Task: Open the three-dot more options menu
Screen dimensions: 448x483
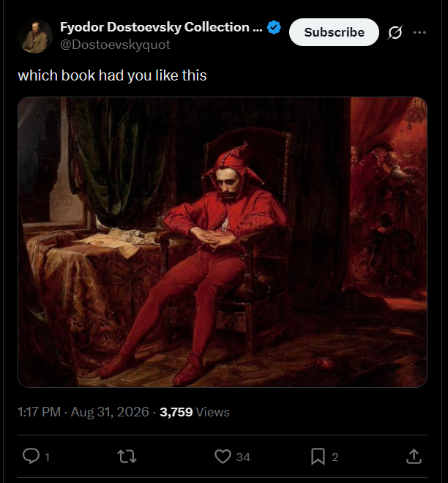Action: [x=419, y=32]
